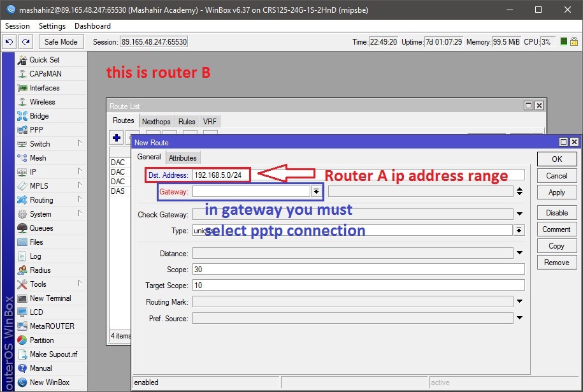Select Routes tab in Route List
This screenshot has height=392, width=583.
pyautogui.click(x=124, y=120)
